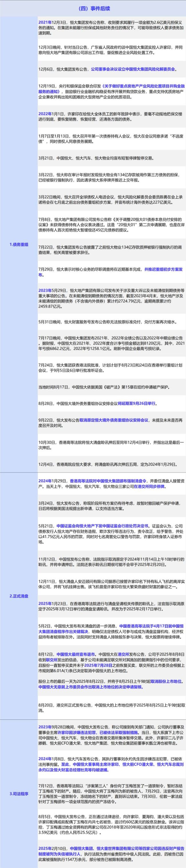186x868 pixels.
Task: Open the link "将延期至9月26日举行"
Action: click(x=136, y=403)
